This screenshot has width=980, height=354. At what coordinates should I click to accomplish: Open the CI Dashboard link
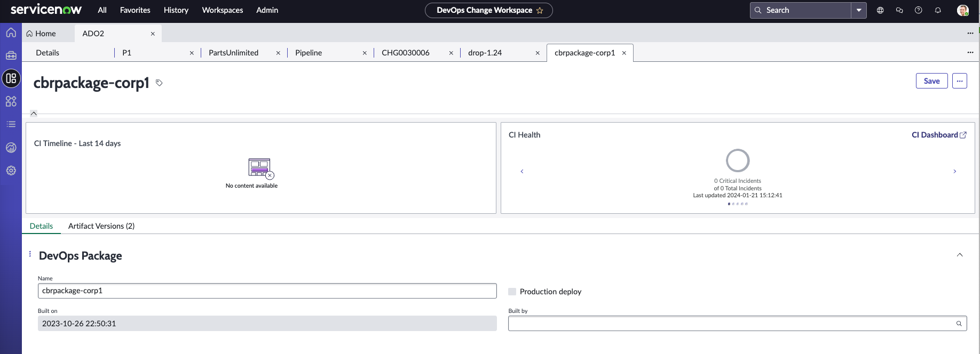coord(935,135)
